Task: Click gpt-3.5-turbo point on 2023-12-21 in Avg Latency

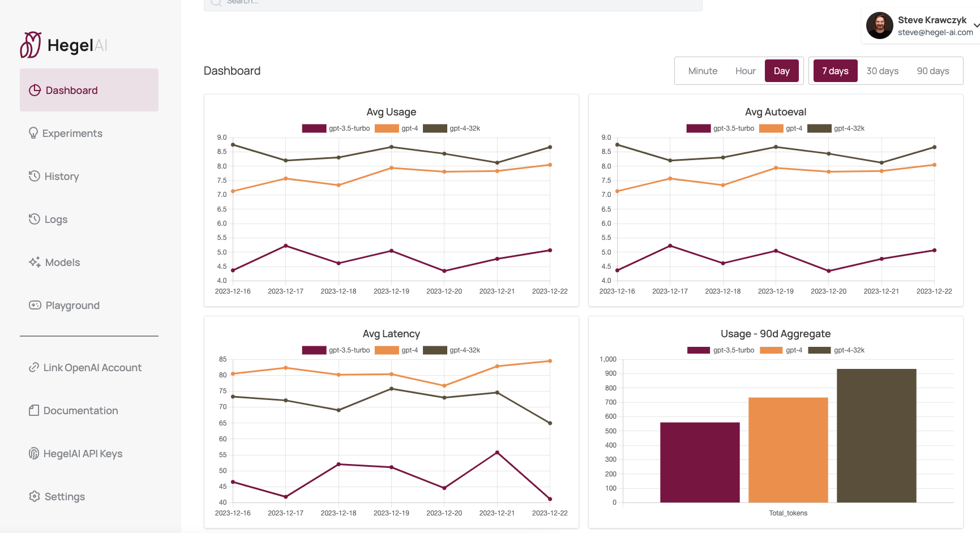Action: [x=497, y=453]
